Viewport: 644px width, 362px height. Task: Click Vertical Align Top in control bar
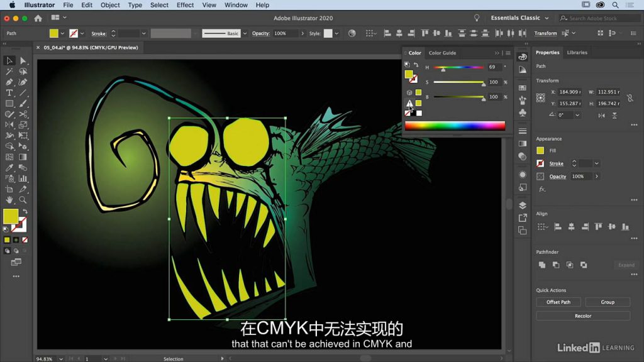(x=425, y=33)
